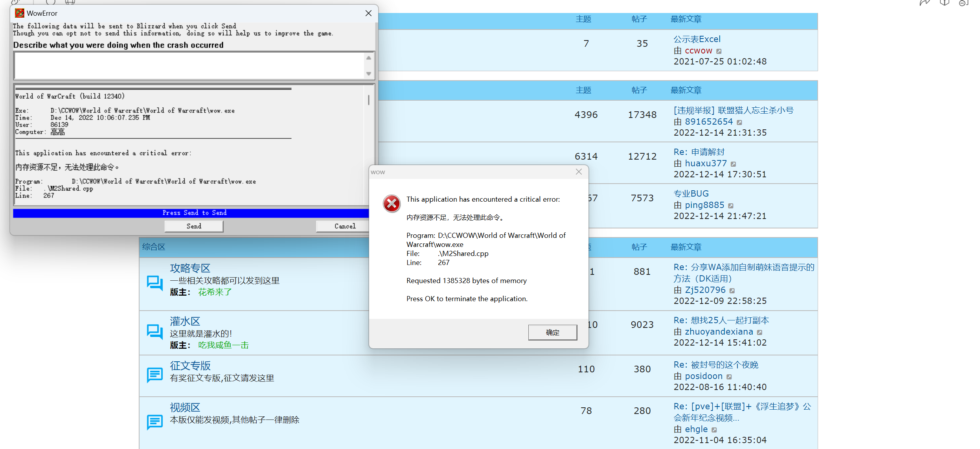Click the crash log scrollbar thumb
This screenshot has width=980, height=449.
click(x=368, y=100)
